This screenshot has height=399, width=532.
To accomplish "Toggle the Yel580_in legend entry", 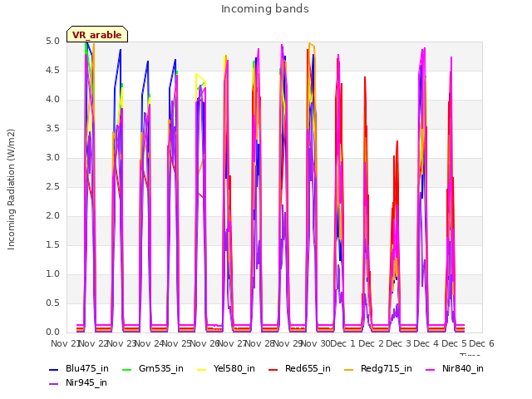I will (x=226, y=369).
